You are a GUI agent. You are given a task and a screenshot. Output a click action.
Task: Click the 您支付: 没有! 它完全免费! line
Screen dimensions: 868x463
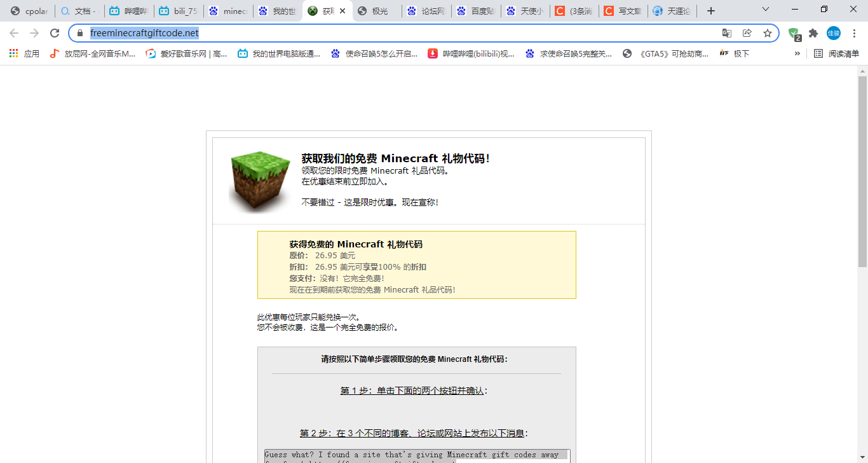[337, 278]
